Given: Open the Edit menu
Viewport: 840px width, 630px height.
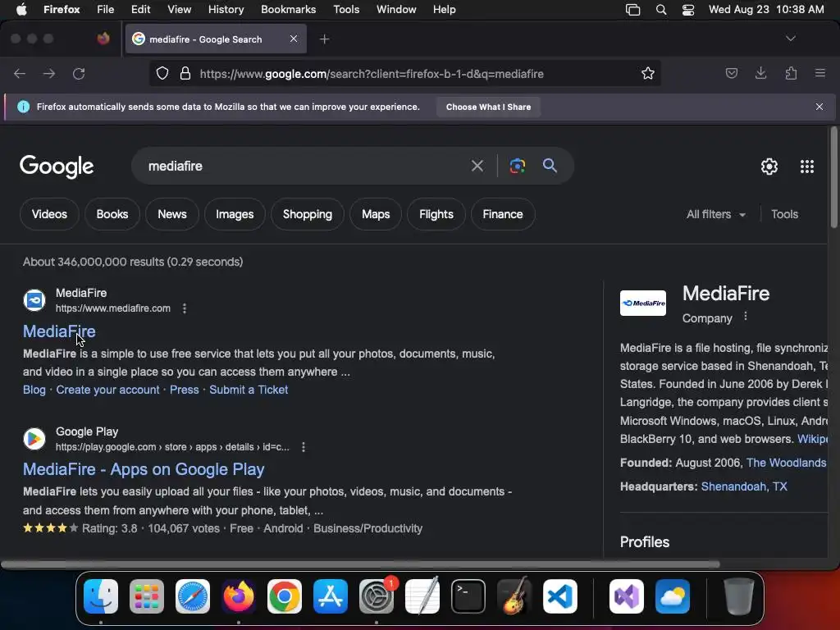Looking at the screenshot, I should point(140,10).
